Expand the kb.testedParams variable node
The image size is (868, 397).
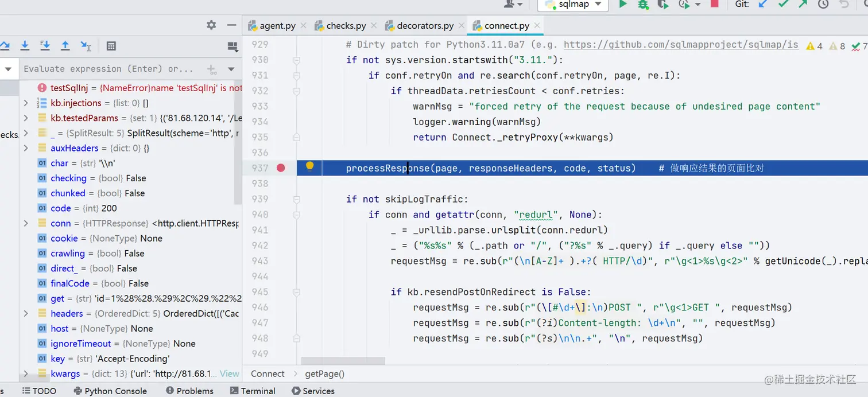[26, 118]
